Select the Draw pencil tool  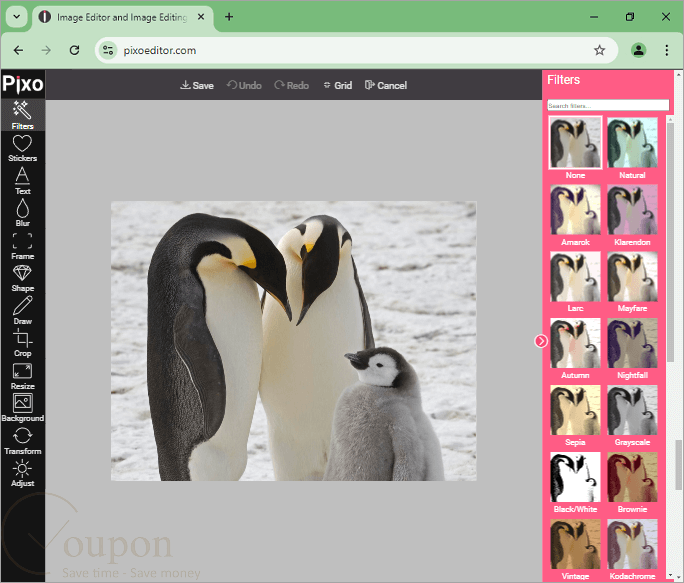click(x=22, y=311)
